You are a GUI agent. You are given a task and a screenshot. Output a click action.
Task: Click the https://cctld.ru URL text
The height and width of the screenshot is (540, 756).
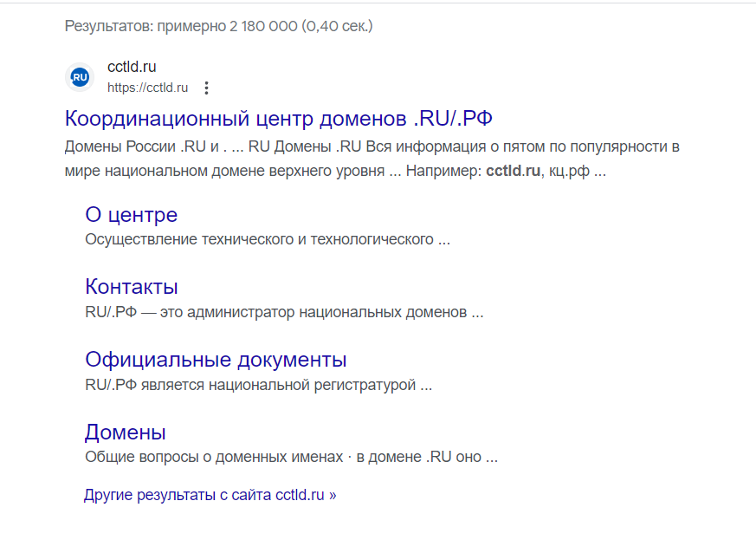[147, 88]
